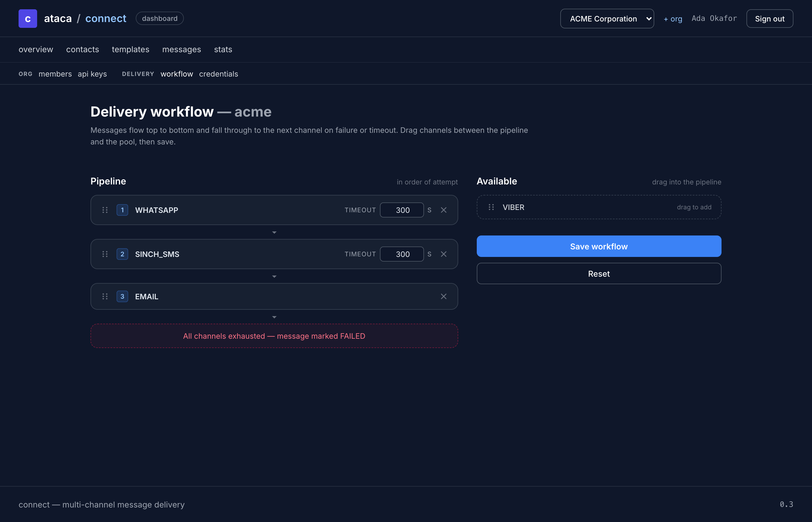Click the 'Delivery workflow — acme' heading
The width and height of the screenshot is (812, 522).
[x=181, y=112]
